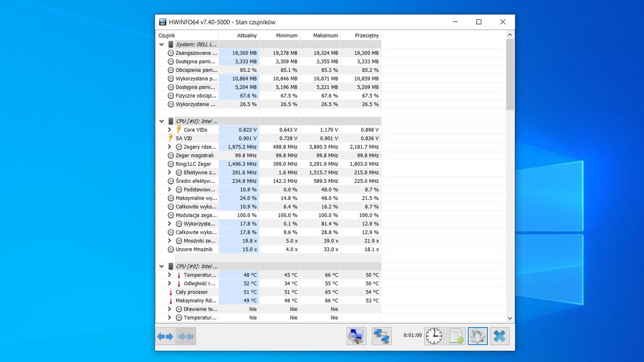Collapse the second CPU [#0] temperature group
The width and height of the screenshot is (644, 362).
162,267
